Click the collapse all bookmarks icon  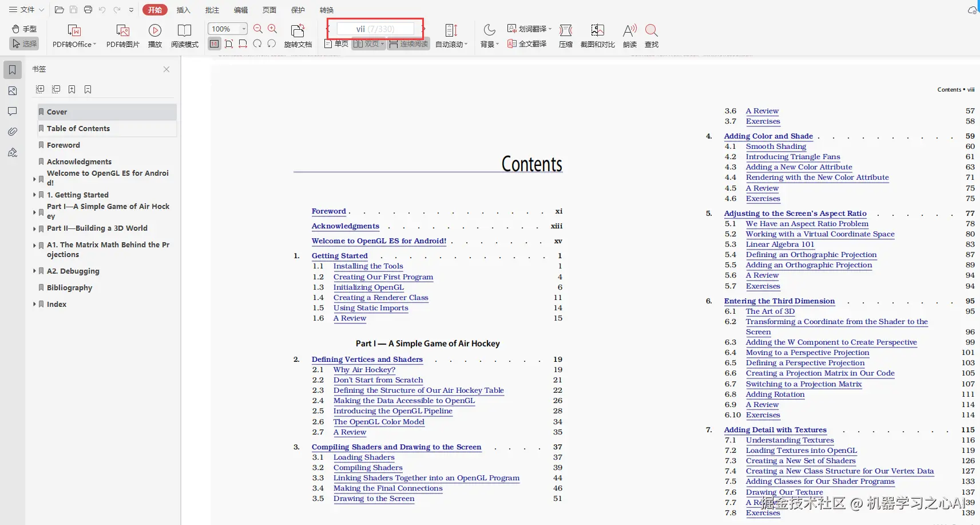click(56, 89)
